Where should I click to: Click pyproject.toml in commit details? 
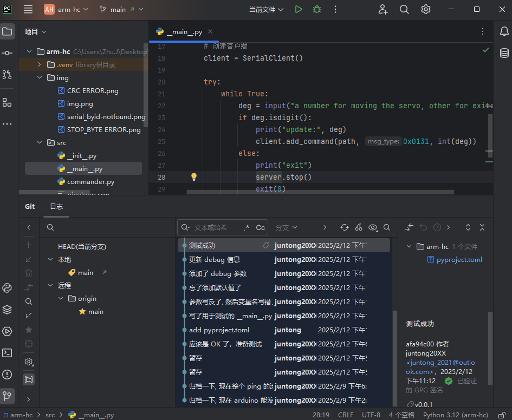tap(459, 260)
